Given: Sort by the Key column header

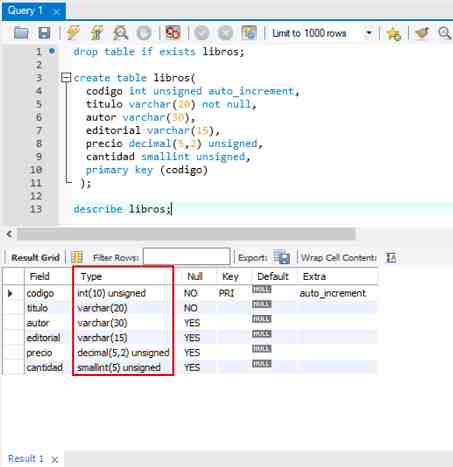Looking at the screenshot, I should tap(230, 276).
